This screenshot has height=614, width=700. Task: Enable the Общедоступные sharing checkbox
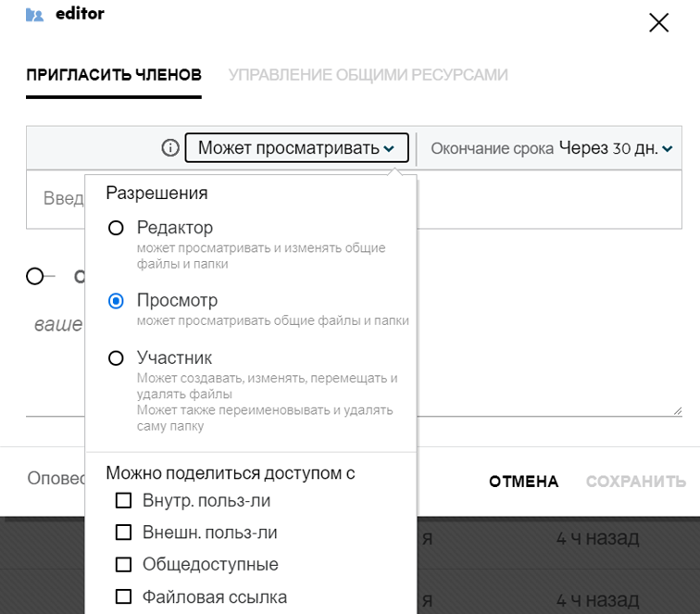click(x=123, y=564)
